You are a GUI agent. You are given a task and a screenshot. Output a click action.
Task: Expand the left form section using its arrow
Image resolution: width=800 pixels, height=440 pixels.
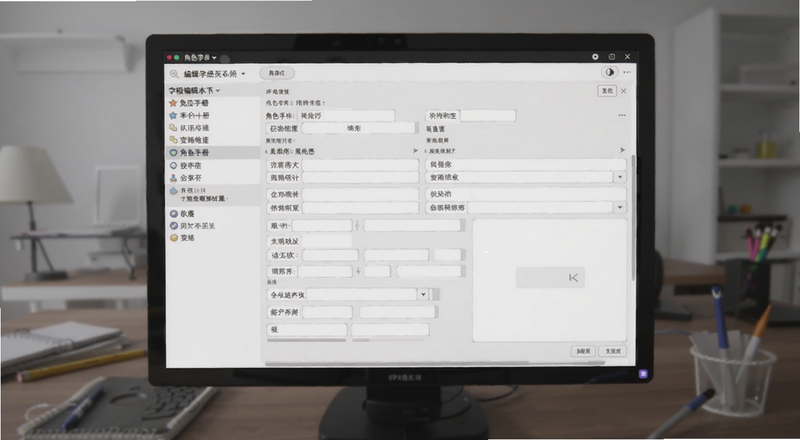pos(415,151)
